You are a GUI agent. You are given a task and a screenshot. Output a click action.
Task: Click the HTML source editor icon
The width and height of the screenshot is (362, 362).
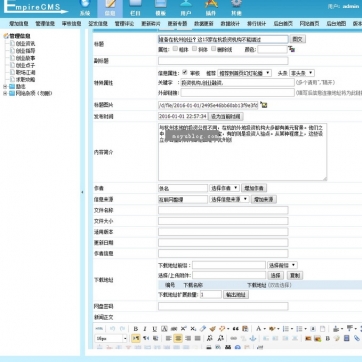(99, 329)
